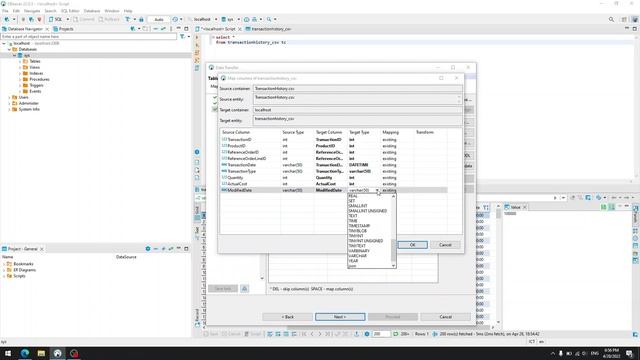Open the SQL Editor menu

pyautogui.click(x=70, y=11)
